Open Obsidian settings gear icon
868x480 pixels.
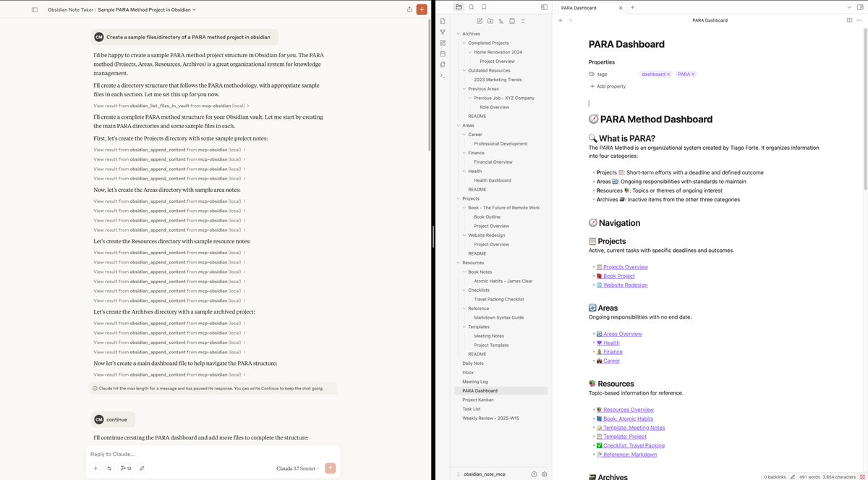click(544, 474)
